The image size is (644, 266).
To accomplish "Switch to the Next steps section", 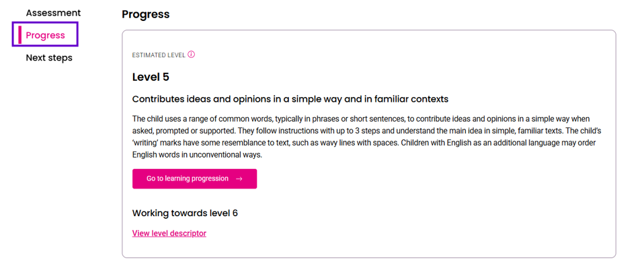I will click(x=49, y=58).
